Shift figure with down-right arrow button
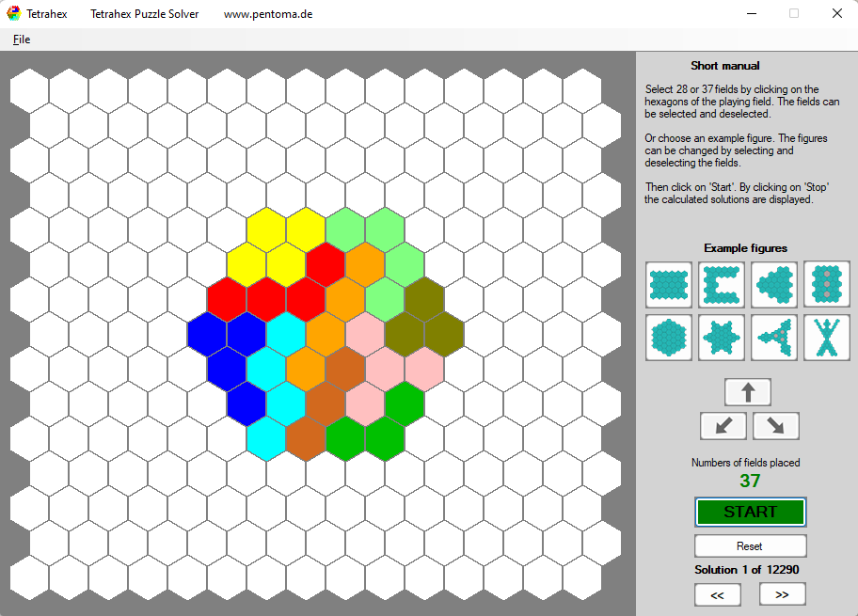Image resolution: width=858 pixels, height=616 pixels. tap(775, 426)
